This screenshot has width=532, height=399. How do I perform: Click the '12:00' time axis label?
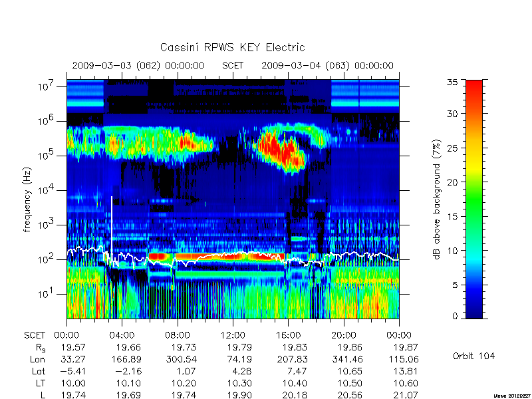pyautogui.click(x=233, y=336)
